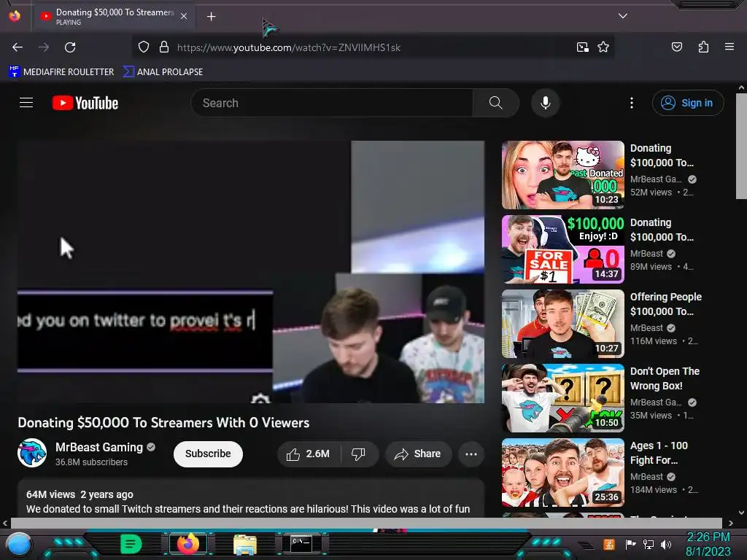Screen dimensions: 747x560
Task: Save to Pocket icon in toolbar
Action: [x=676, y=47]
